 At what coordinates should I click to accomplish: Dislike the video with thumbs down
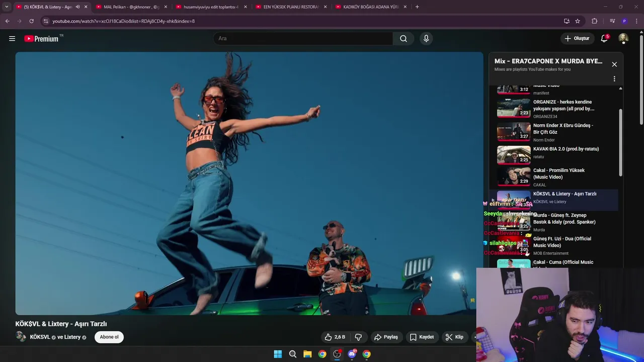click(359, 337)
